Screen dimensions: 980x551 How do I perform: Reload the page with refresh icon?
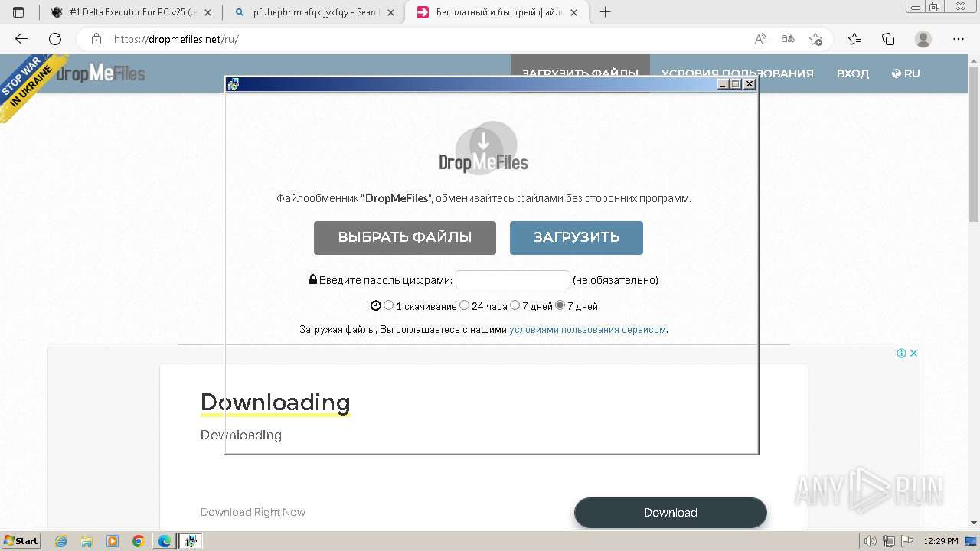tap(55, 39)
